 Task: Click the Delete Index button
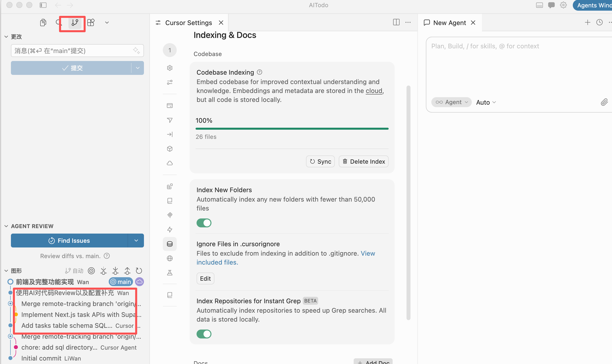point(364,161)
